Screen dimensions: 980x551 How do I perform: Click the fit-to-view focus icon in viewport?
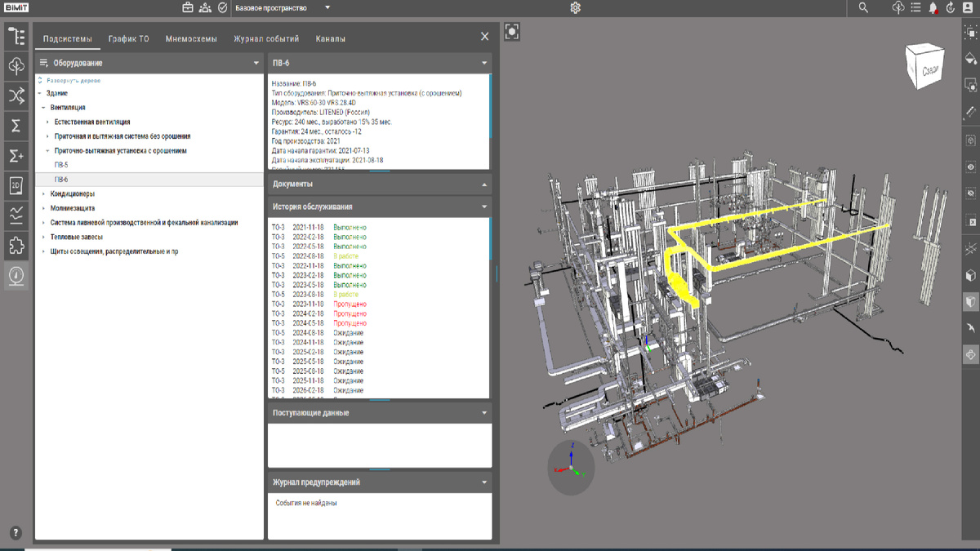[x=512, y=32]
